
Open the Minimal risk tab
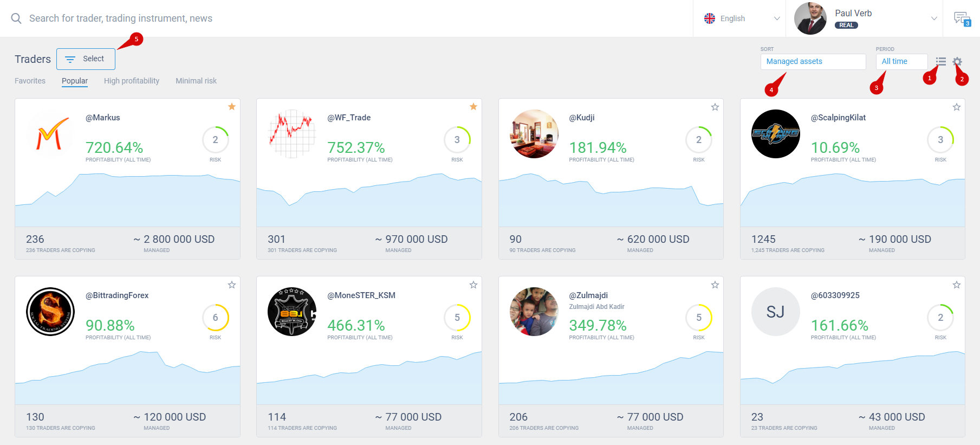click(x=196, y=81)
